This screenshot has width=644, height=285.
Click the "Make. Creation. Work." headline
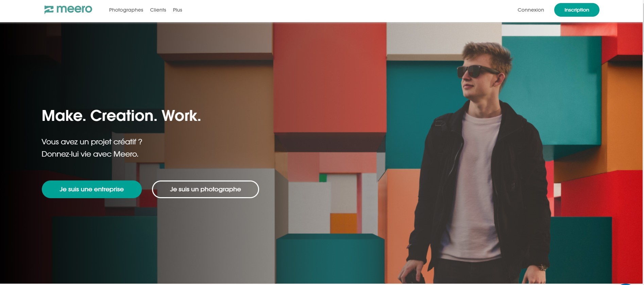point(121,116)
